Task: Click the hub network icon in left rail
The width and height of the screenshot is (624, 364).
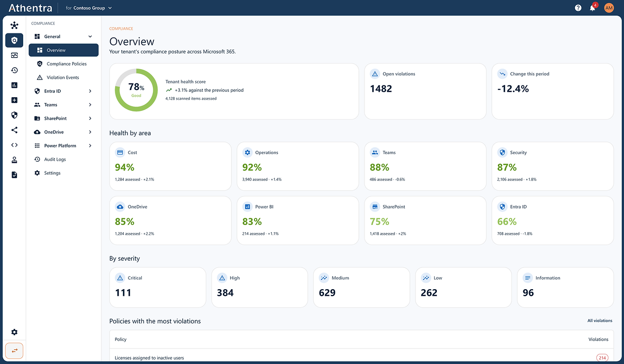Action: pyautogui.click(x=14, y=25)
